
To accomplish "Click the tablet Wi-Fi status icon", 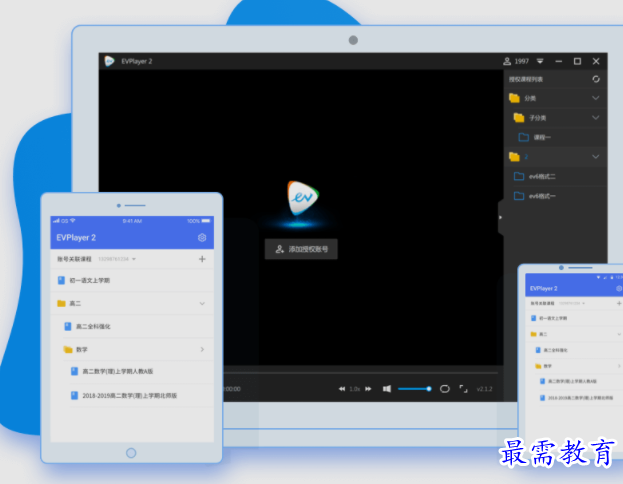I will point(73,221).
